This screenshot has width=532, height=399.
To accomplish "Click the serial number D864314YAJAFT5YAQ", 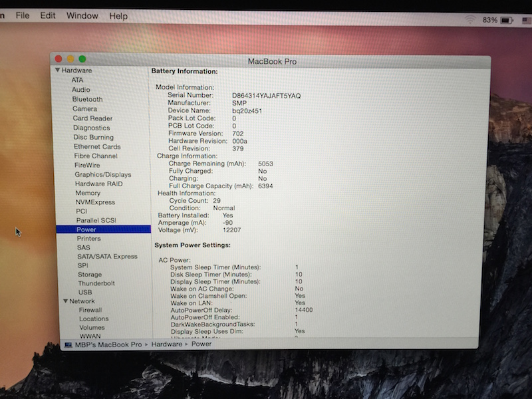I will (x=267, y=96).
